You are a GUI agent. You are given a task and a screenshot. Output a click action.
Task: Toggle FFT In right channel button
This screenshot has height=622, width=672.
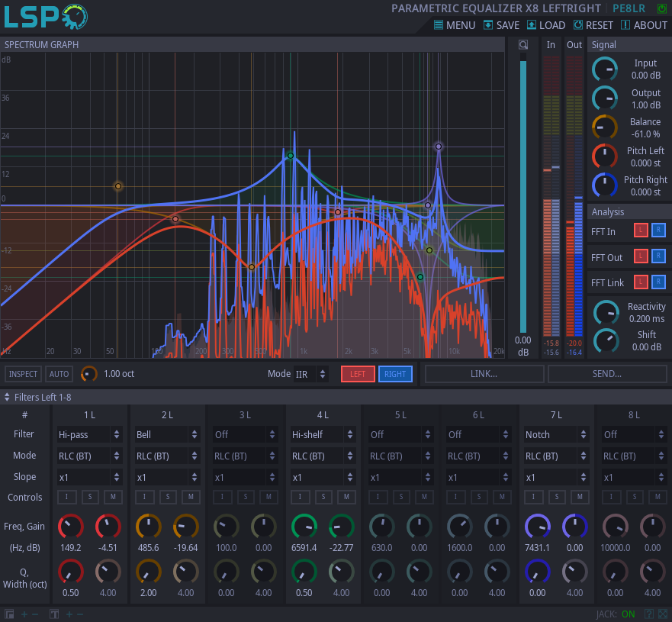[658, 230]
